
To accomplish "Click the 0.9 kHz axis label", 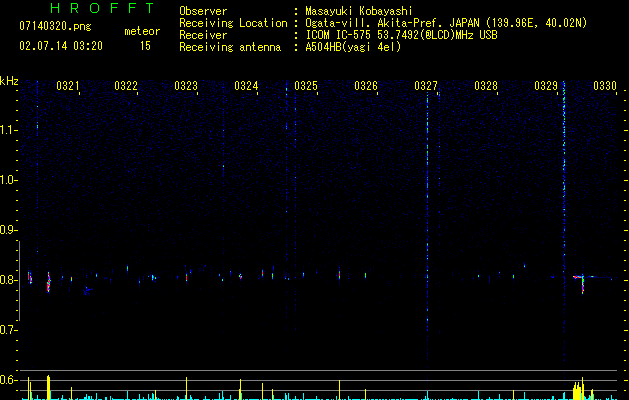I will (x=8, y=230).
